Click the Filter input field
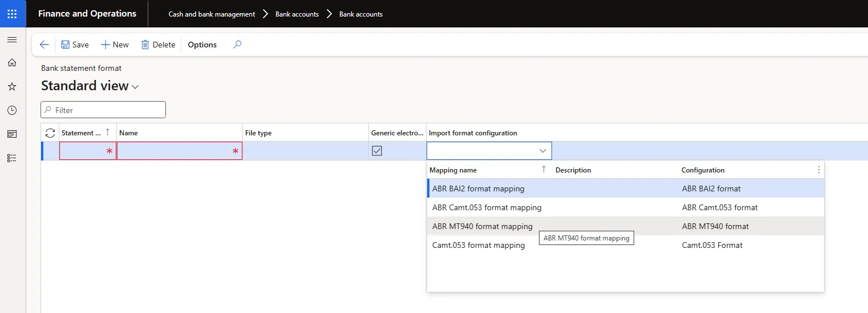 tap(103, 110)
